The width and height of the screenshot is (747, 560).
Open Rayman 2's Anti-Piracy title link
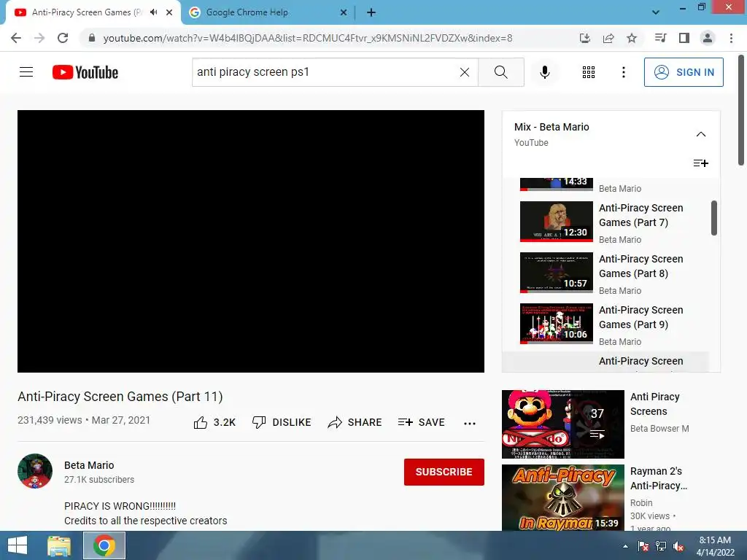(x=659, y=478)
